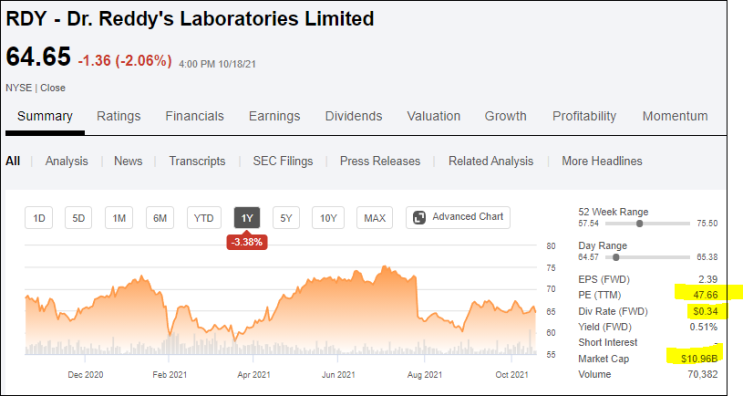Click the 52 Week Range slider marker

[640, 224]
